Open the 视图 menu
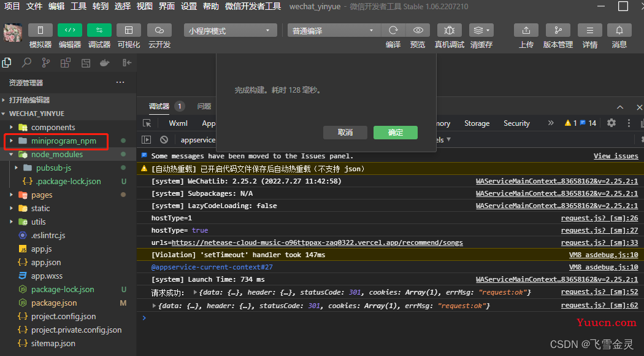644x356 pixels. tap(145, 6)
